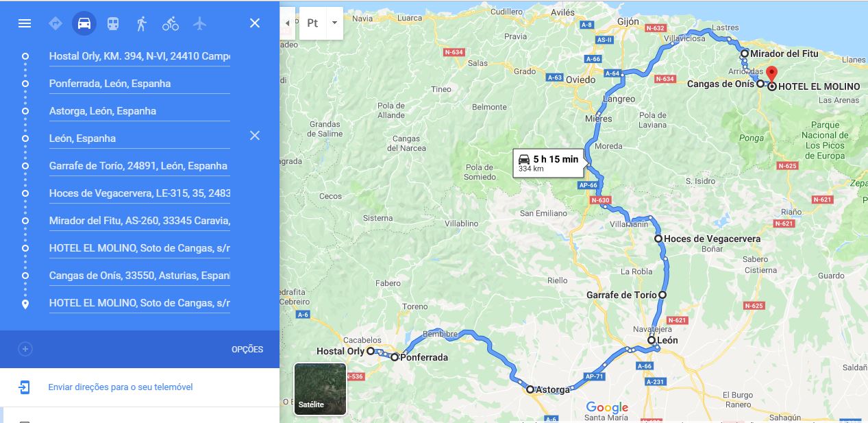
Task: Collapse the side panel arrow
Action: point(288,23)
